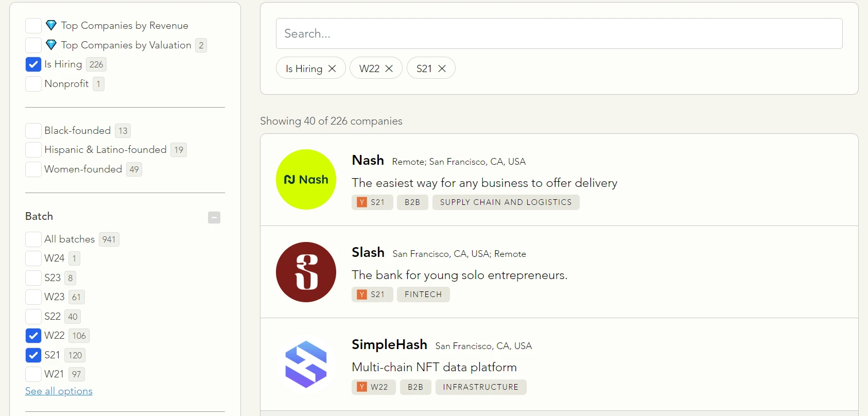Click 'Showing 40 of 226 companies' text
The image size is (868, 416).
click(331, 121)
